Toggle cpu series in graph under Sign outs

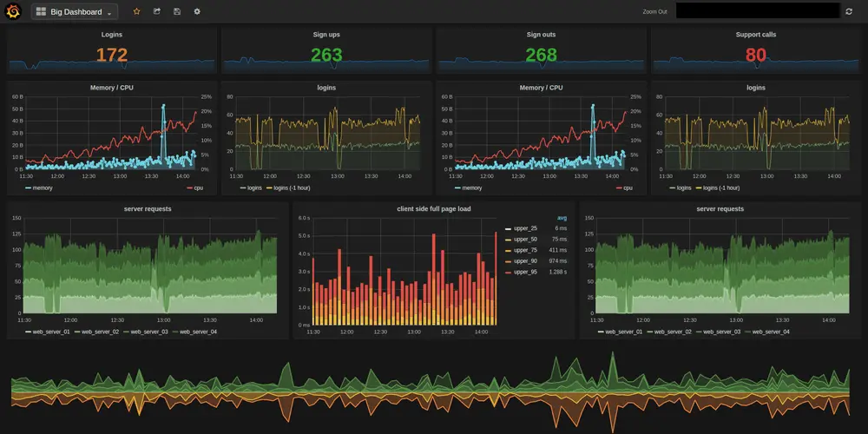pos(624,187)
